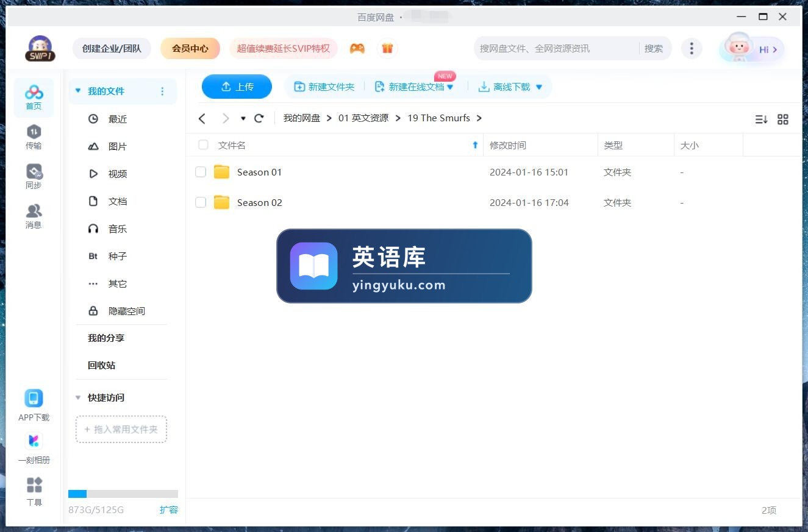Screen dimensions: 808x532
Task: Open 同步 sync panel
Action: click(34, 177)
